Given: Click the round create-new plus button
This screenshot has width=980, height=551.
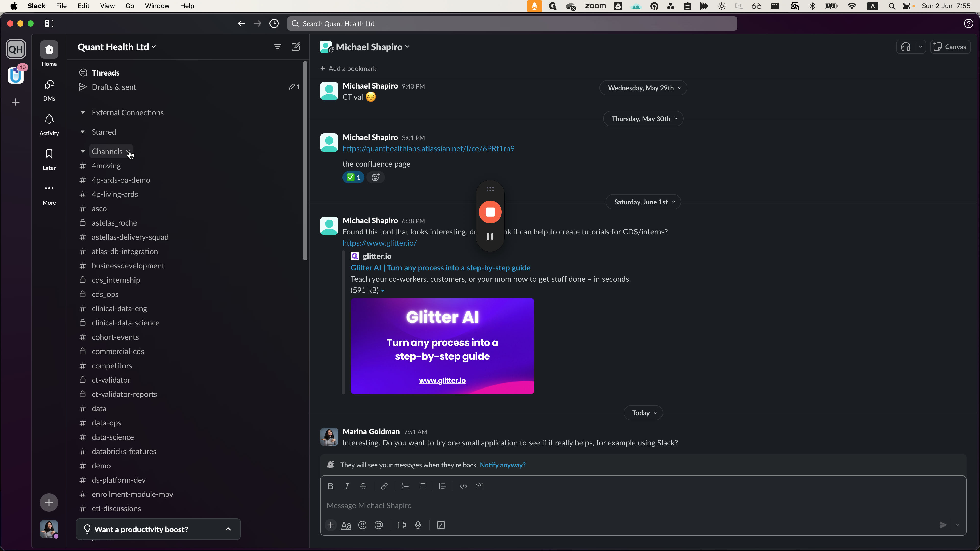Looking at the screenshot, I should (49, 503).
